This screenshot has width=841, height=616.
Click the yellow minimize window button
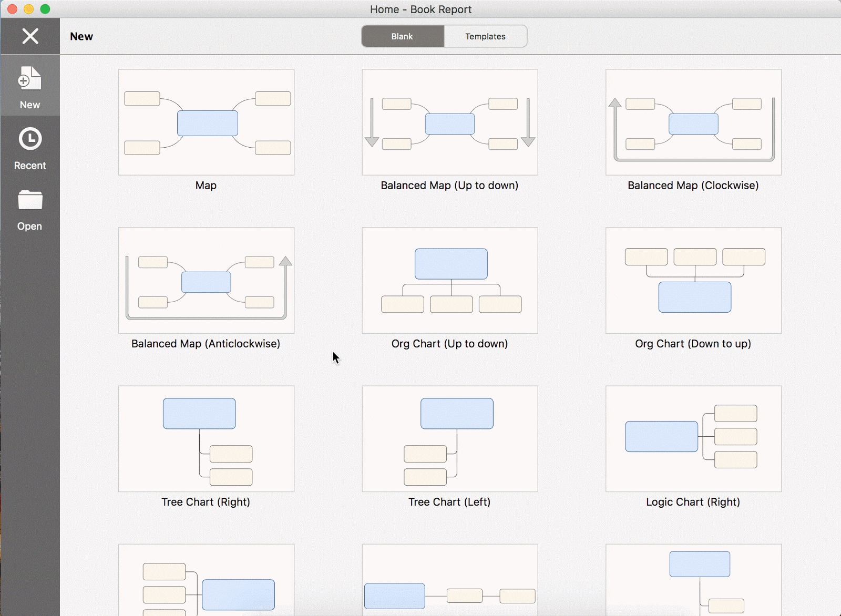coord(29,9)
